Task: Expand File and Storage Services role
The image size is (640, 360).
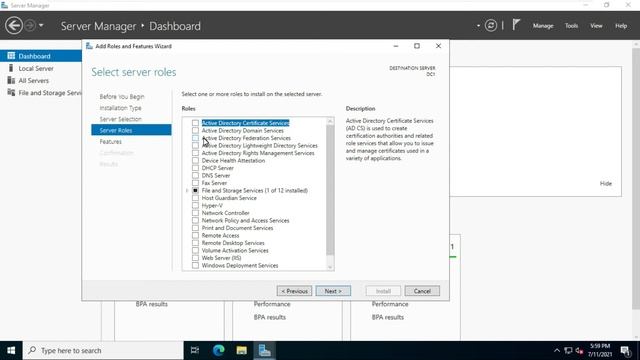Action: coord(187,191)
